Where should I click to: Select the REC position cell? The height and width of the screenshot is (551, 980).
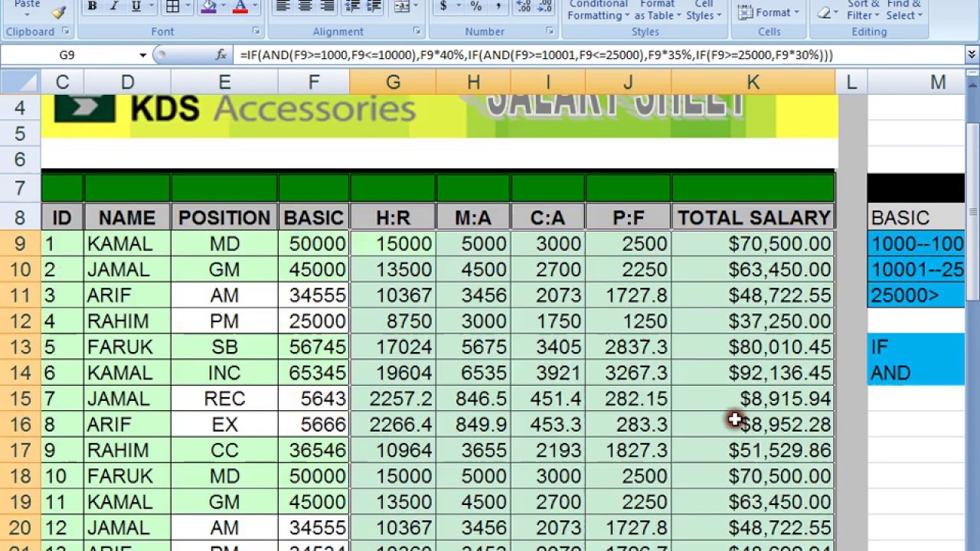[224, 399]
